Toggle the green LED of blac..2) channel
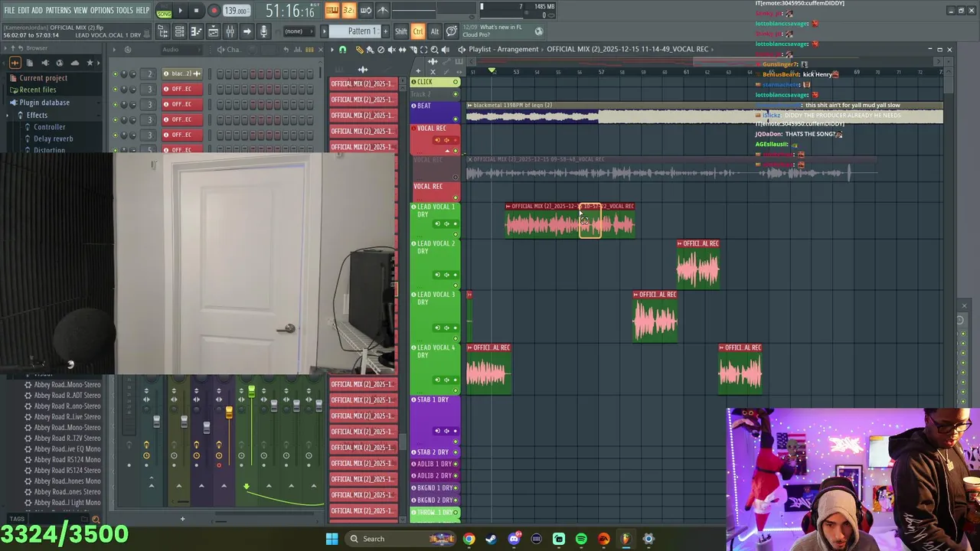 pos(115,74)
